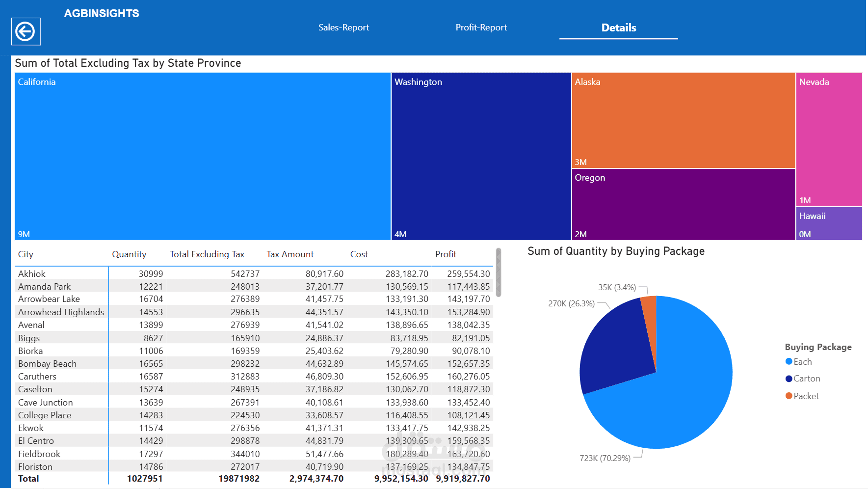Open the Profit-Report tab
Image resolution: width=868 pixels, height=489 pixels.
481,27
